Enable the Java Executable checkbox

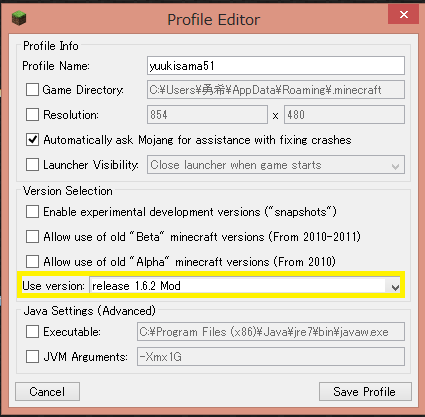point(32,332)
